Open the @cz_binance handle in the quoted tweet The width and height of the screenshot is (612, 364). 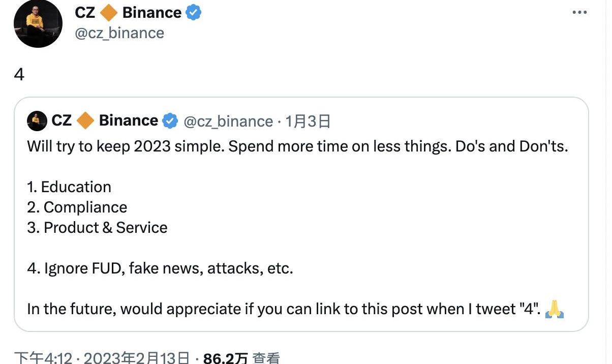point(228,121)
